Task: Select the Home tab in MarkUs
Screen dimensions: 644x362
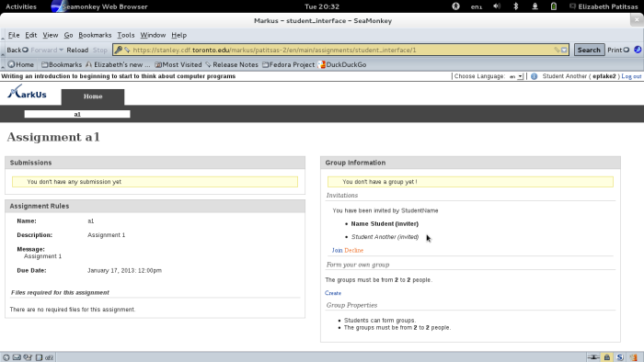Action: tap(93, 96)
